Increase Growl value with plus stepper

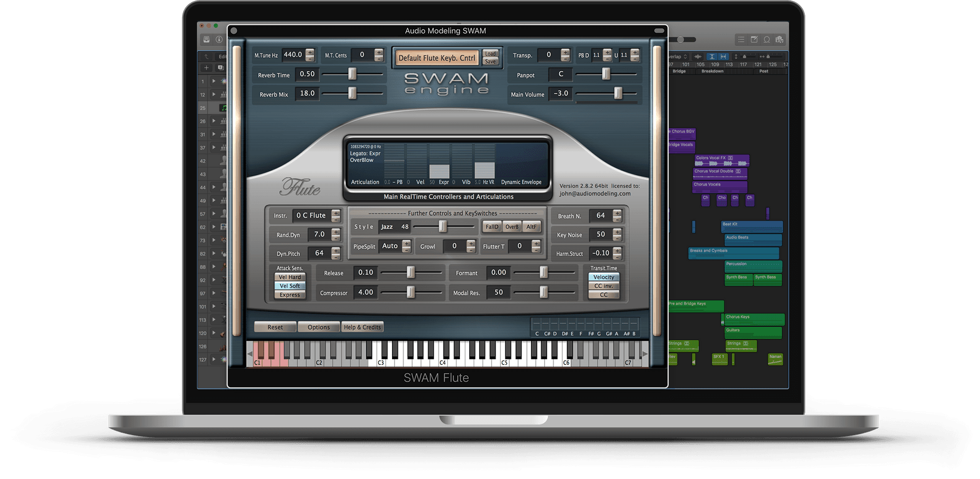[471, 243]
